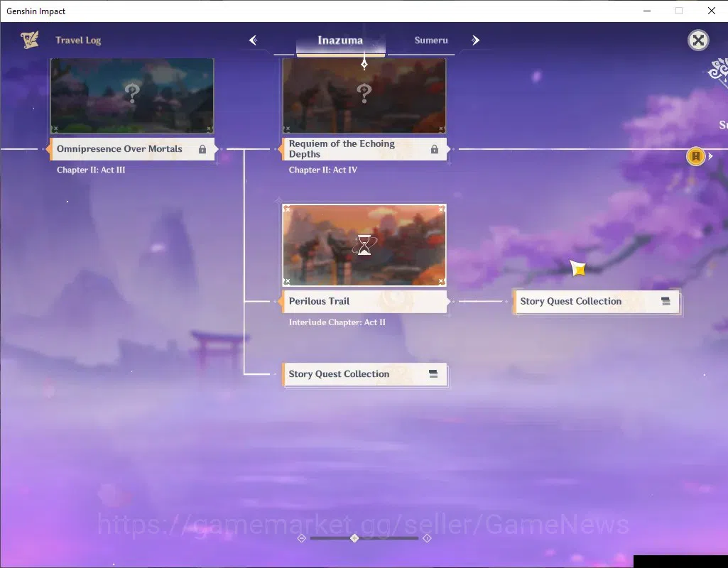Click the 'Interlude Chapter: Act II' text
This screenshot has height=568, width=728.
click(x=337, y=322)
